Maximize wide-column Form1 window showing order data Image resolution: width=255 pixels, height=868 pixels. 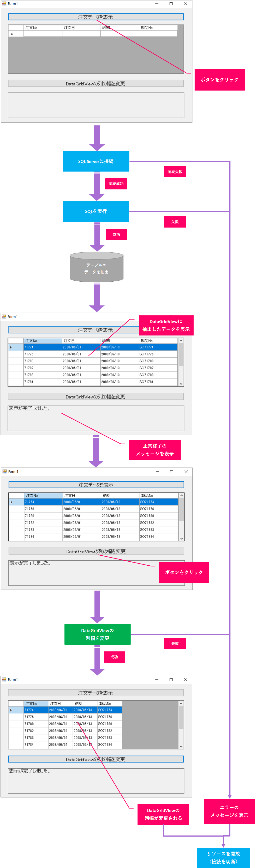[x=172, y=471]
